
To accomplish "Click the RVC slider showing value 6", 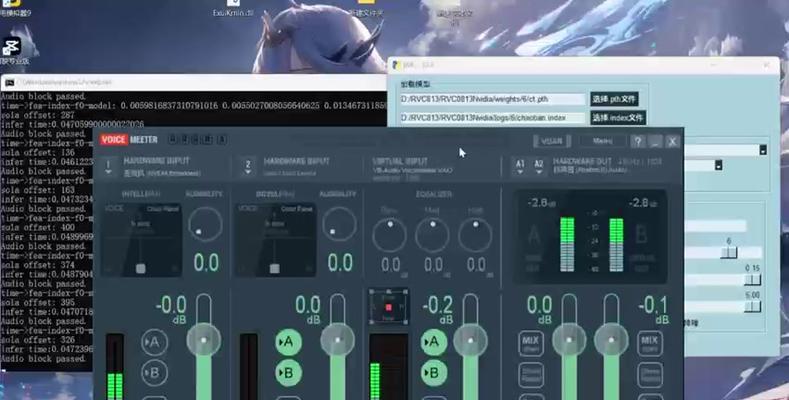I will click(728, 252).
